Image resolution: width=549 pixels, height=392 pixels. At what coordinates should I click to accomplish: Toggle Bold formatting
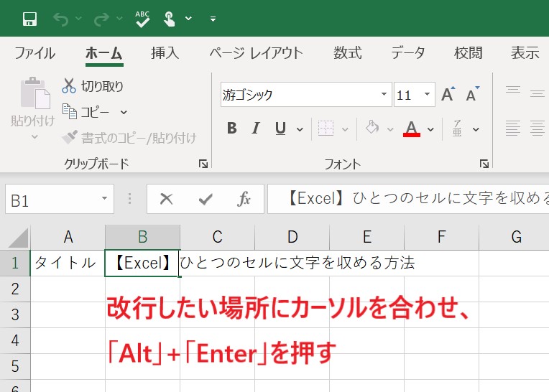coord(232,129)
